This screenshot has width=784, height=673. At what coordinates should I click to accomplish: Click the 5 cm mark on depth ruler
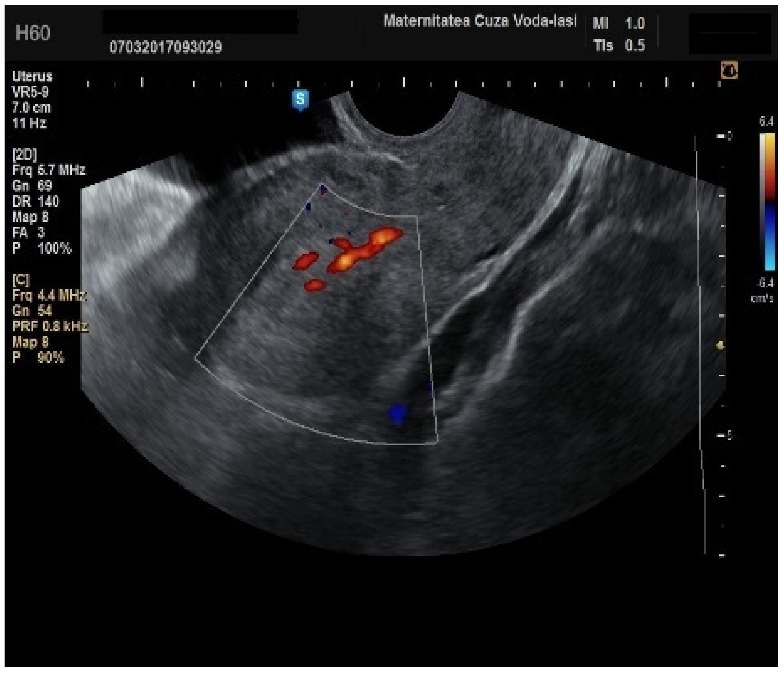(724, 435)
